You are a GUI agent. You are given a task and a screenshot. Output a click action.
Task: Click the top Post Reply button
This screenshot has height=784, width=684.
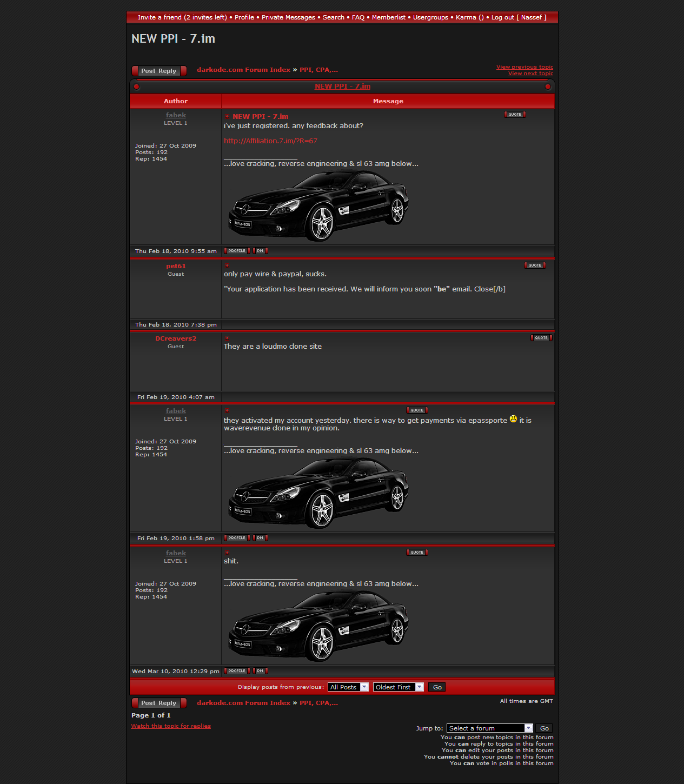[x=159, y=71]
